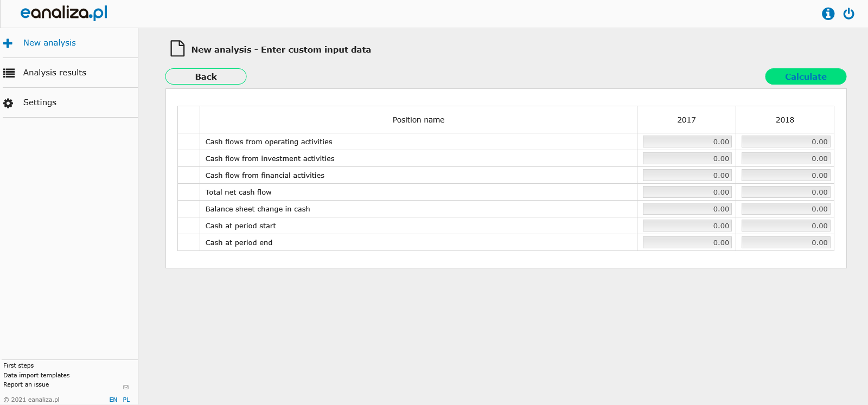
Task: Select 2017 field for investment activities cash flow
Action: (x=687, y=158)
